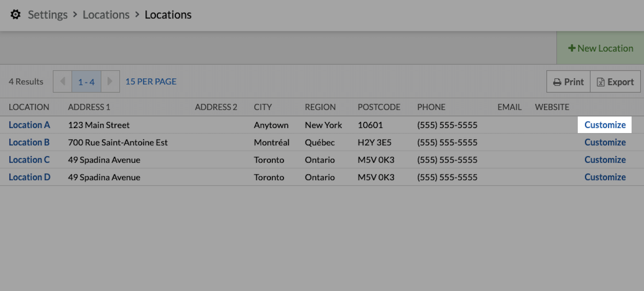Customize Location A
644x291 pixels.
[x=605, y=125]
